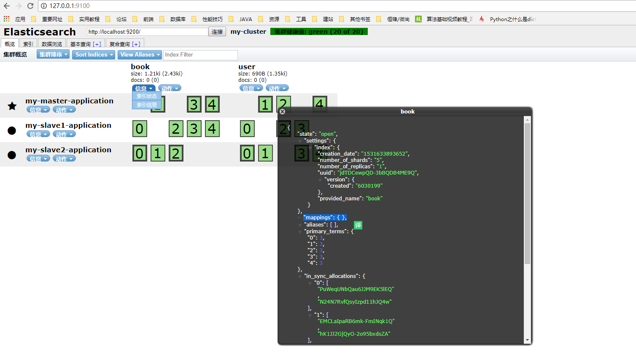The height and width of the screenshot is (364, 636).
Task: Collapse the "aliases" JSON node
Action: [x=300, y=225]
